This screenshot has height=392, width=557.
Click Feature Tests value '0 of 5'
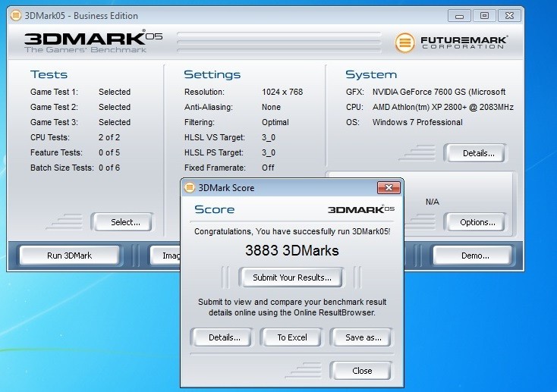click(109, 152)
